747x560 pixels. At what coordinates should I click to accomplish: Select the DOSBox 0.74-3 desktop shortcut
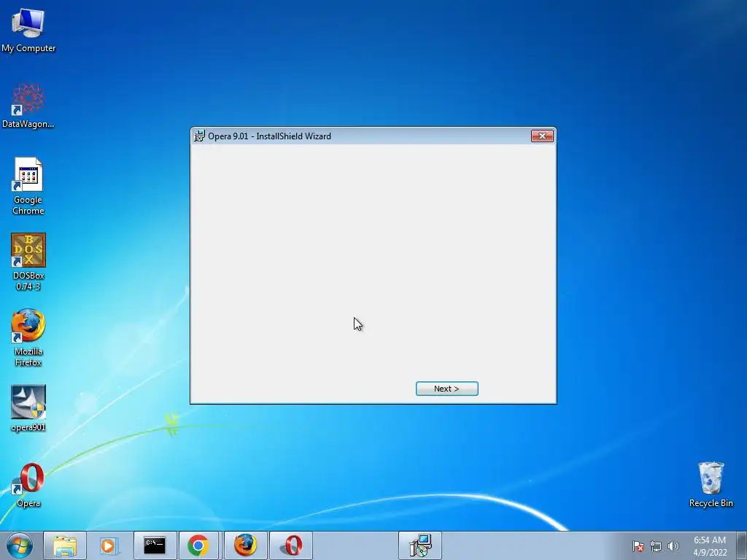point(28,262)
